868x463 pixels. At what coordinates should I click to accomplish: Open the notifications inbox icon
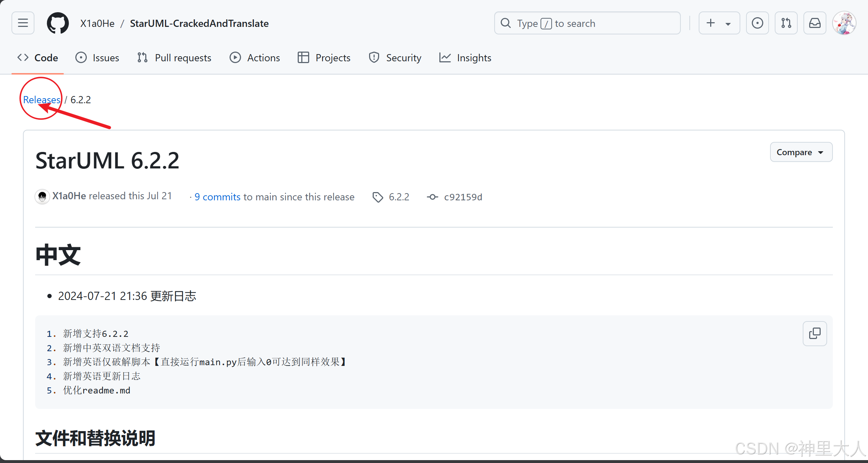815,23
